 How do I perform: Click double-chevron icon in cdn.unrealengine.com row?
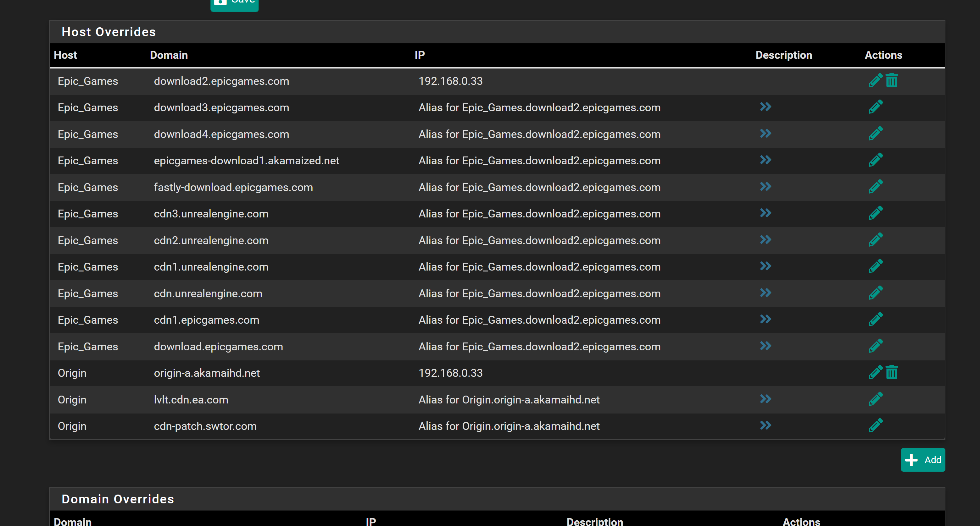766,293
